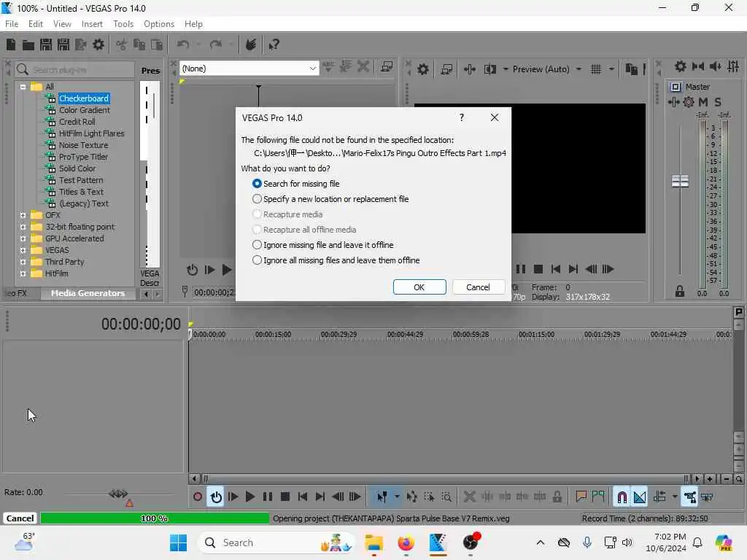Click the Insert Region icon

(x=598, y=497)
